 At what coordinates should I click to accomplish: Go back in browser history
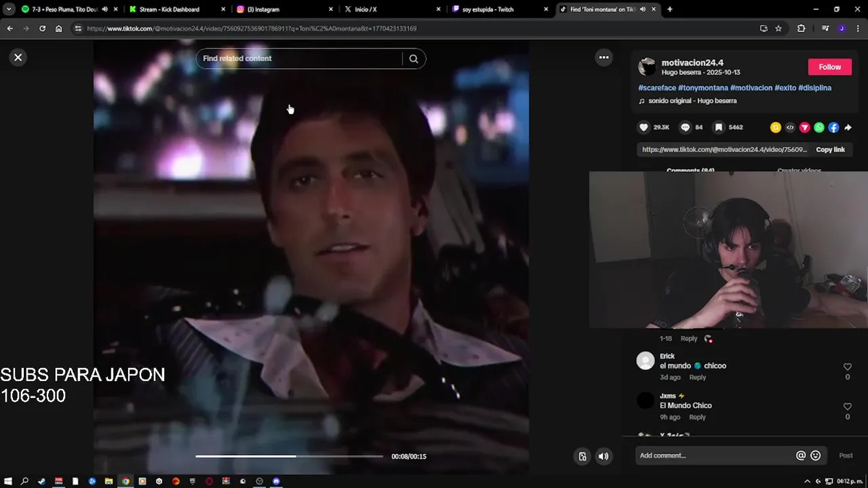point(9,28)
